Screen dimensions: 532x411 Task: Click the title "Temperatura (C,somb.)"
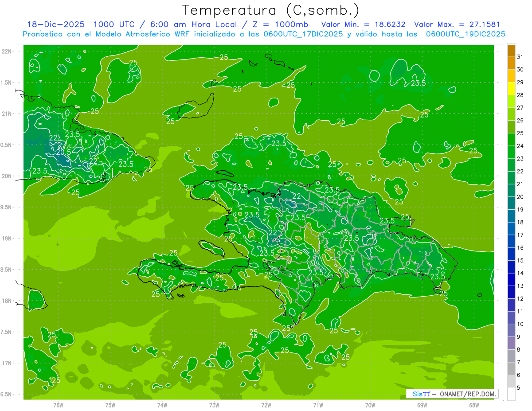point(270,10)
